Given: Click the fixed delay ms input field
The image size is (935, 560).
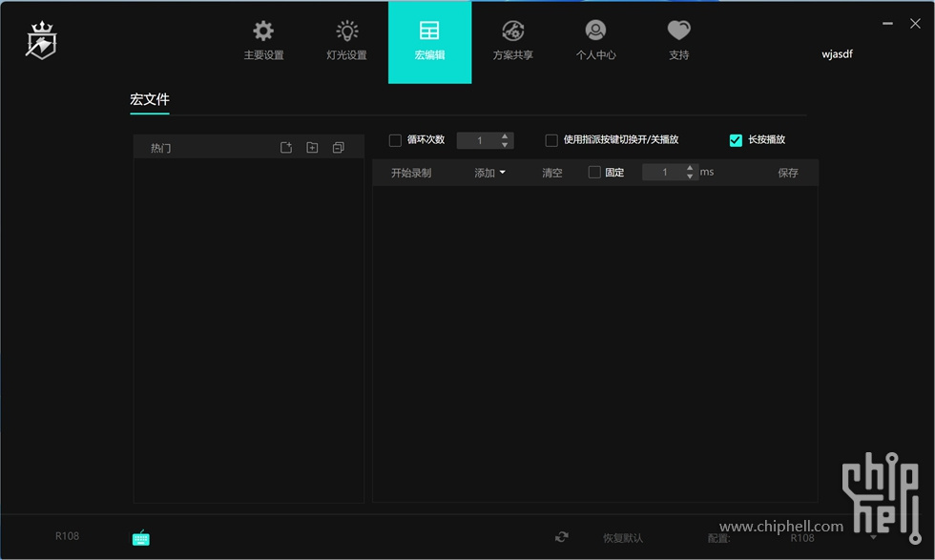Looking at the screenshot, I should [x=664, y=173].
